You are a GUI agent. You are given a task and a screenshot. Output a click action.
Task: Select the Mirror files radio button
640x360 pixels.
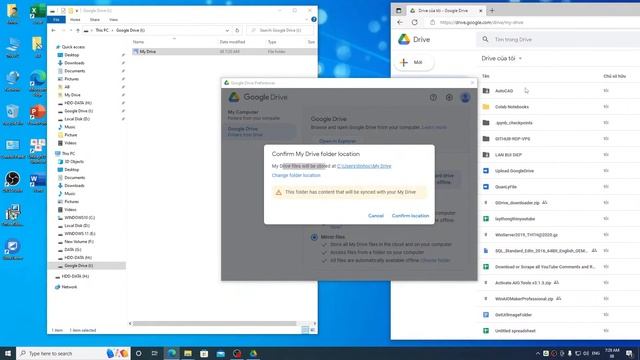(314, 237)
